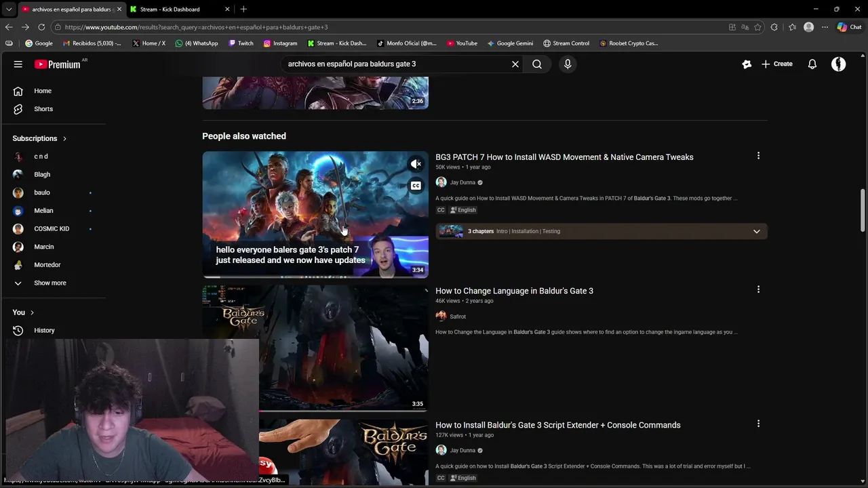Click Jay Dunna avatar under Script Extender video

pos(441,450)
